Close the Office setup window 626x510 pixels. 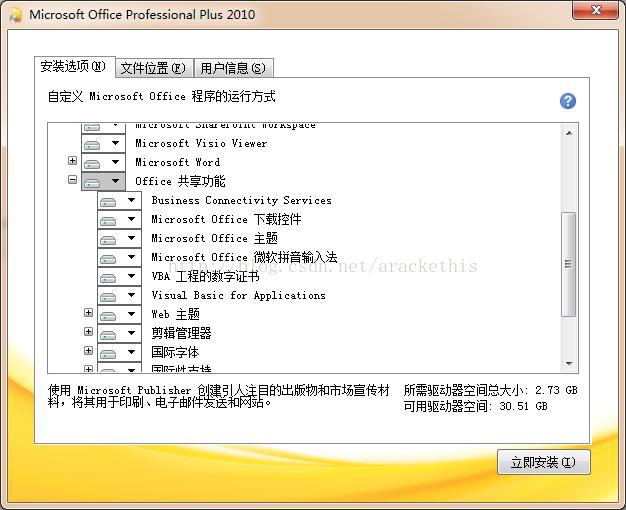596,10
